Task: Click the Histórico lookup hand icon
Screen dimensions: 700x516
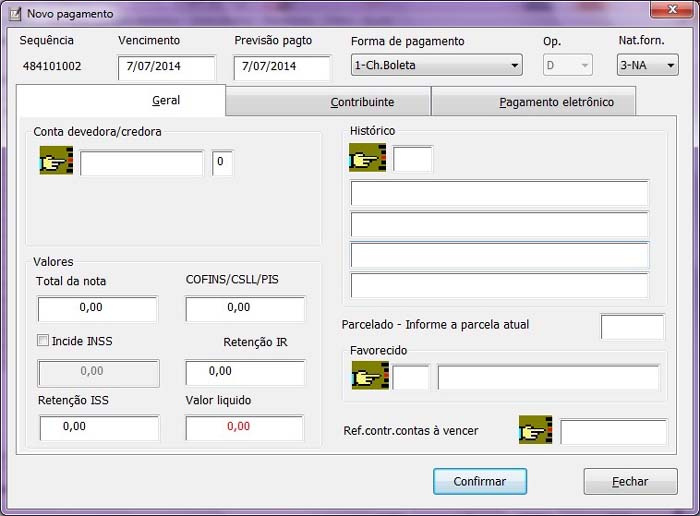Action: click(x=367, y=158)
